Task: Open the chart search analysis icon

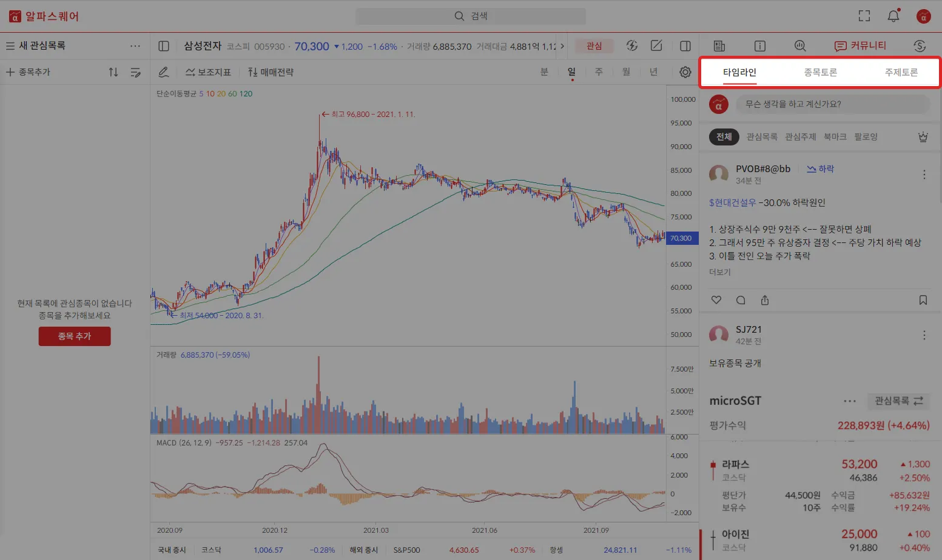Action: (x=800, y=46)
